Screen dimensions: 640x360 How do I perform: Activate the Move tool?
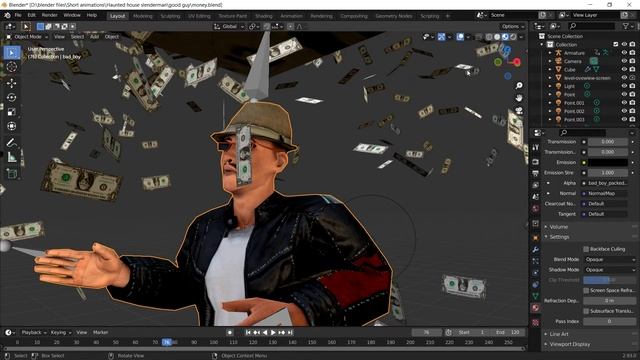pyautogui.click(x=11, y=83)
